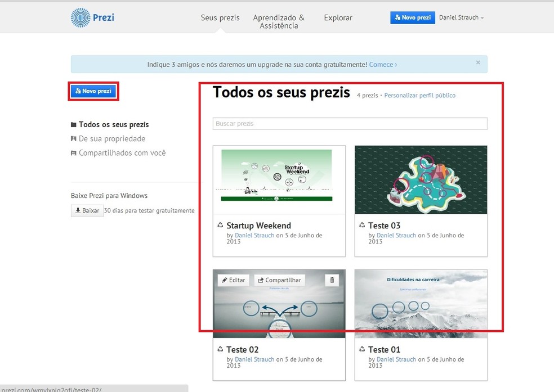554x392 pixels.
Task: Open the Comece link in the upgrade banner
Action: click(x=381, y=64)
